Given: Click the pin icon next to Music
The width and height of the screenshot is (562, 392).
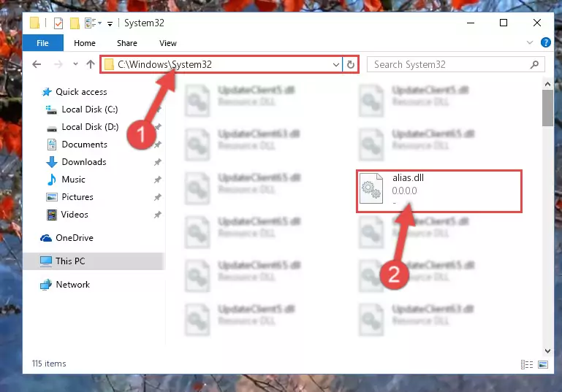Looking at the screenshot, I should click(157, 180).
